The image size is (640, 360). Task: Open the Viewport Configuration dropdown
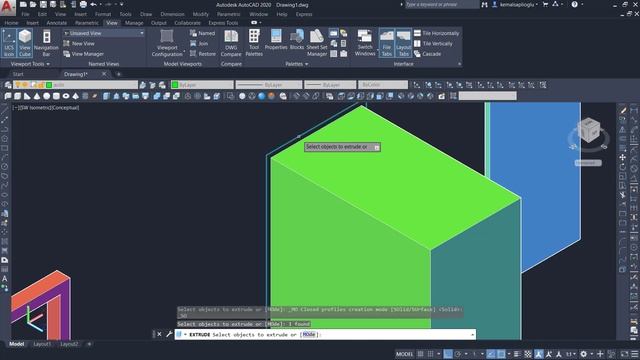pos(167,43)
